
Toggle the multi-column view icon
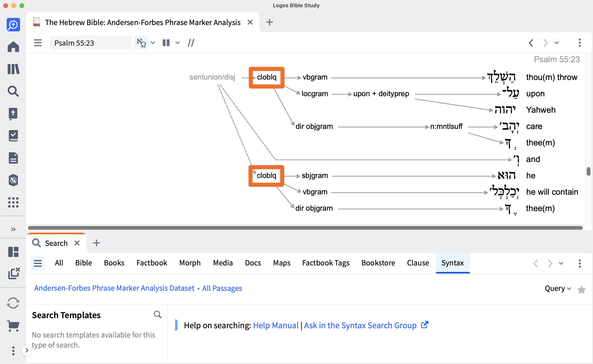166,43
